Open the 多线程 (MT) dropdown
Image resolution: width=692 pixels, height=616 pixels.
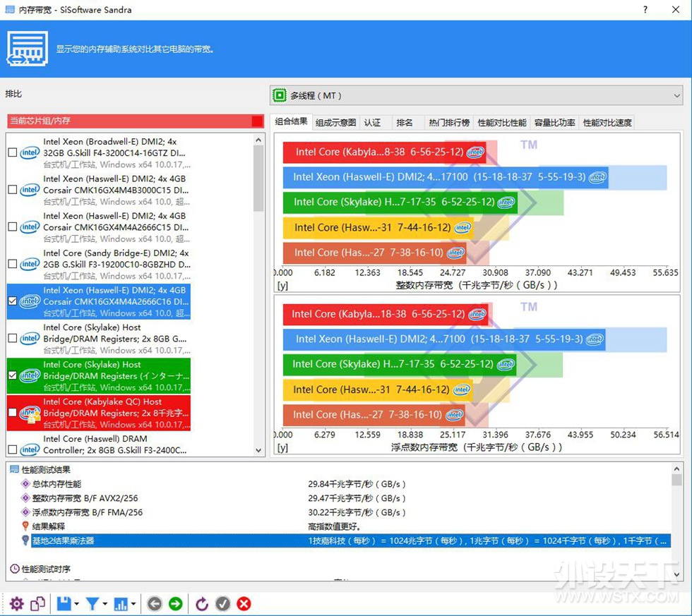476,95
